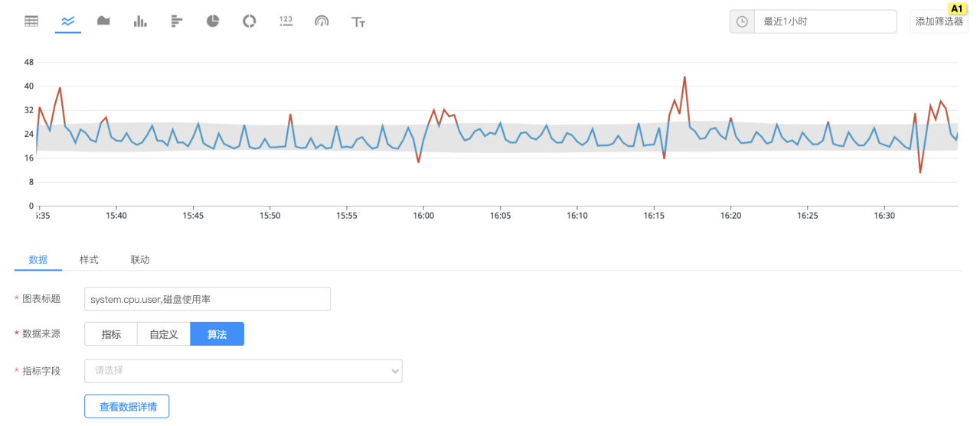The height and width of the screenshot is (426, 980).
Task: Switch to the 样式 tab
Action: tap(89, 260)
